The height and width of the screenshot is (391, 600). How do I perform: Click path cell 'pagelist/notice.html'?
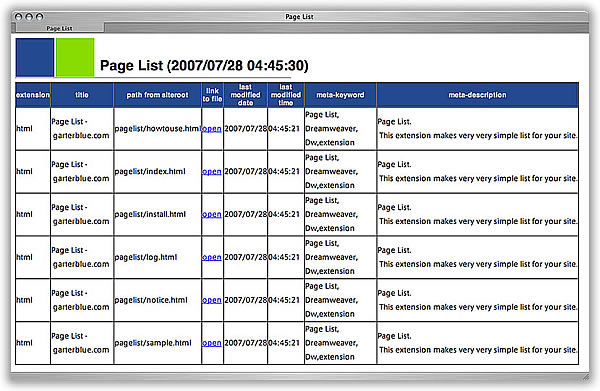(157, 300)
